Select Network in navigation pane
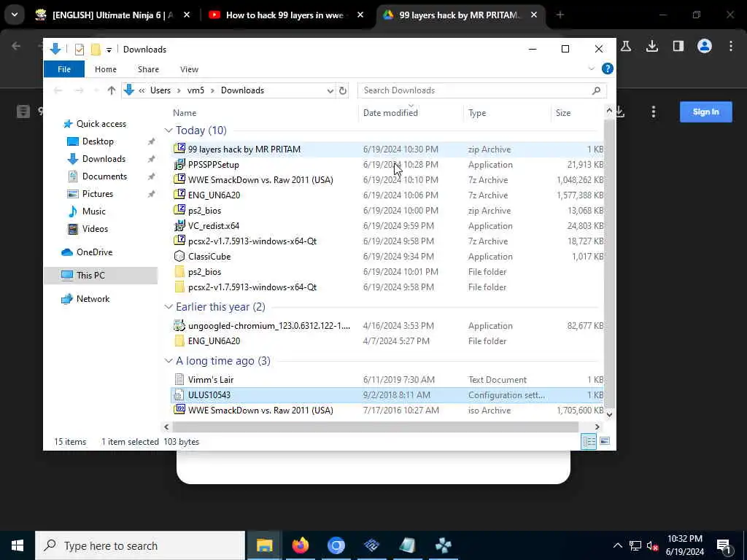Viewport: 747px width, 560px height. [x=93, y=298]
